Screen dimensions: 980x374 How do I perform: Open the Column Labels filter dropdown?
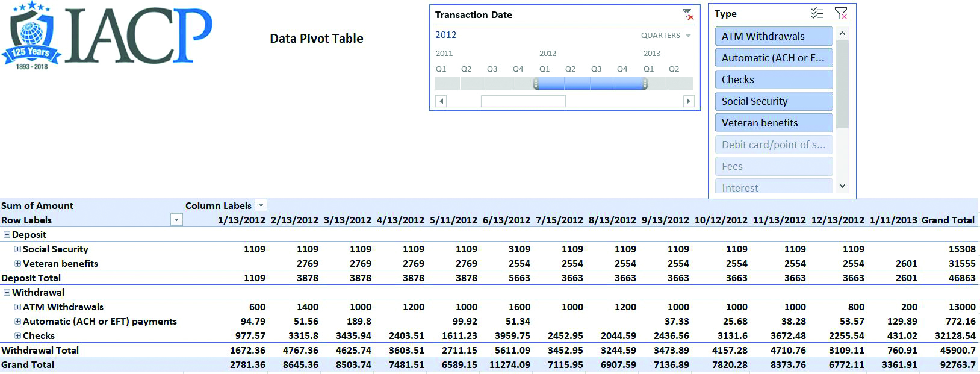click(x=261, y=205)
